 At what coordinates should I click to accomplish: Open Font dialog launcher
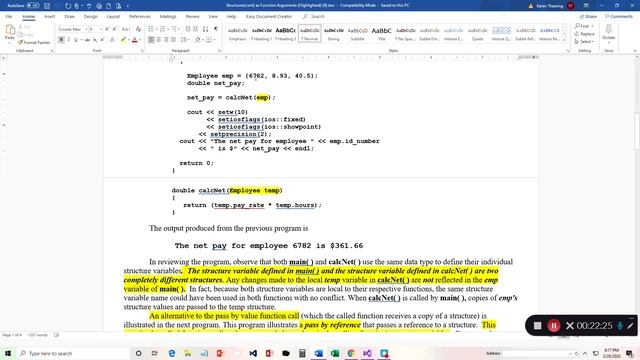point(142,51)
